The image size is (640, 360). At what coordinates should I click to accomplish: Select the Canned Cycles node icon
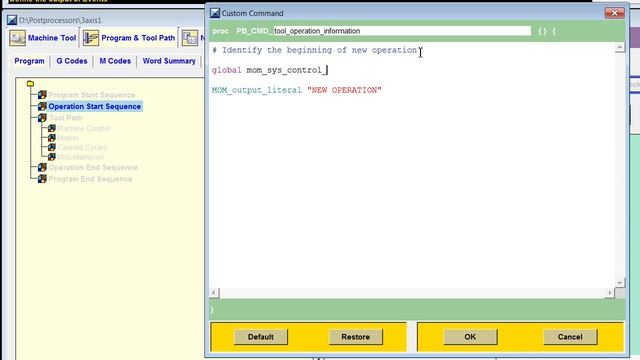point(52,147)
